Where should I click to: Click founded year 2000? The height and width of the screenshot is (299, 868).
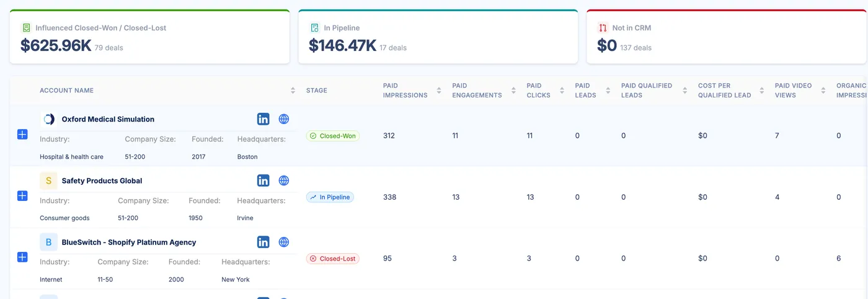tap(176, 280)
